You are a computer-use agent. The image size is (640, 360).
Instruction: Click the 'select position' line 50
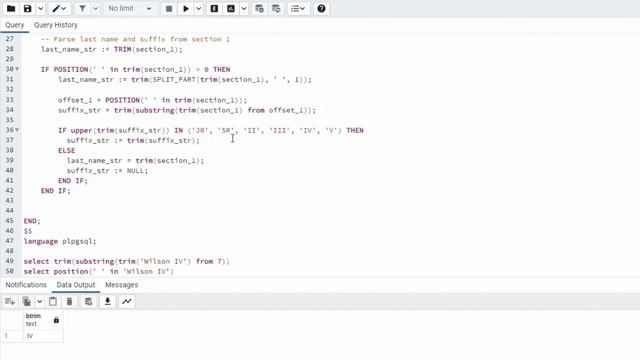(x=98, y=271)
